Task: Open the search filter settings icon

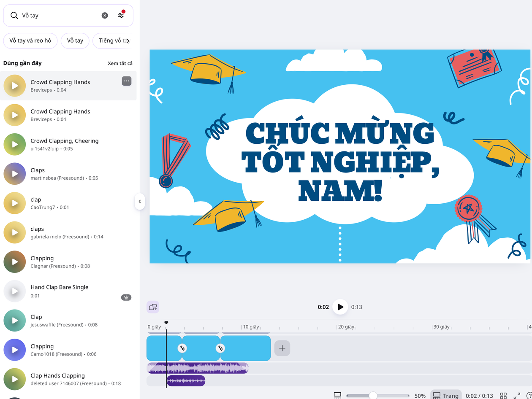Action: pos(121,15)
